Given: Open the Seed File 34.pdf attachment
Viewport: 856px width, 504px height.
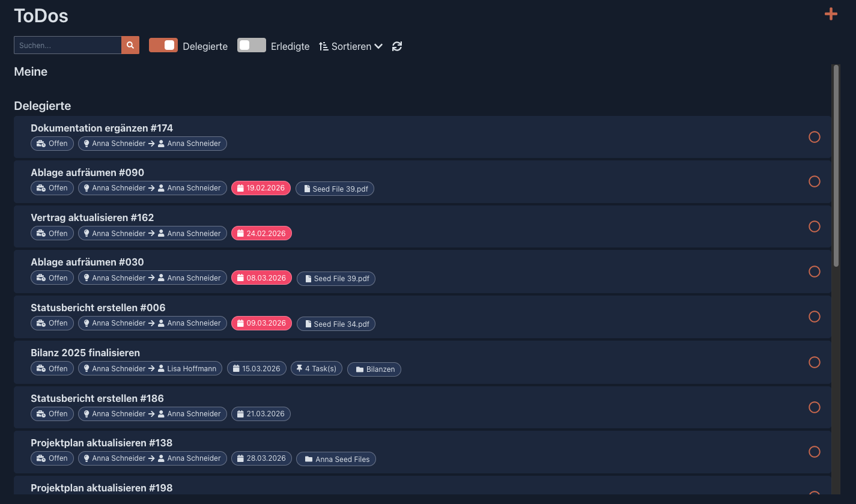Looking at the screenshot, I should 336,324.
